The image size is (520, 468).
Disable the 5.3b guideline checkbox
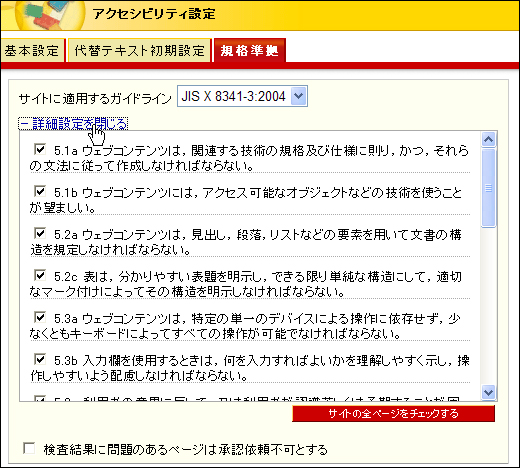pos(40,359)
